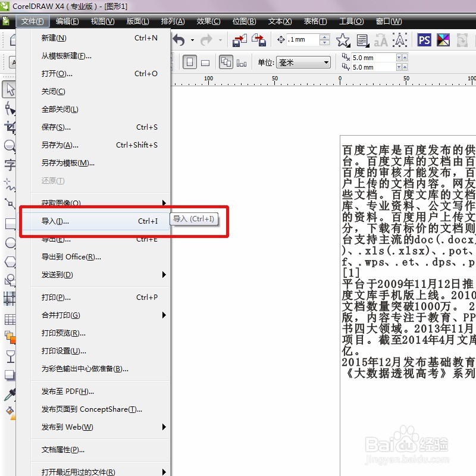
Task: Expand 打开最近用过的文件(R) submenu
Action: point(164,472)
